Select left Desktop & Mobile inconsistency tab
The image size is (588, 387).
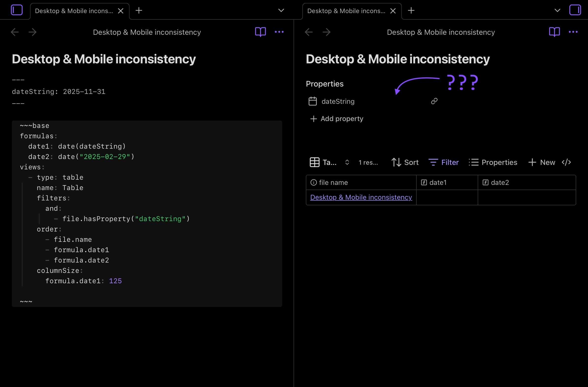[x=74, y=11]
